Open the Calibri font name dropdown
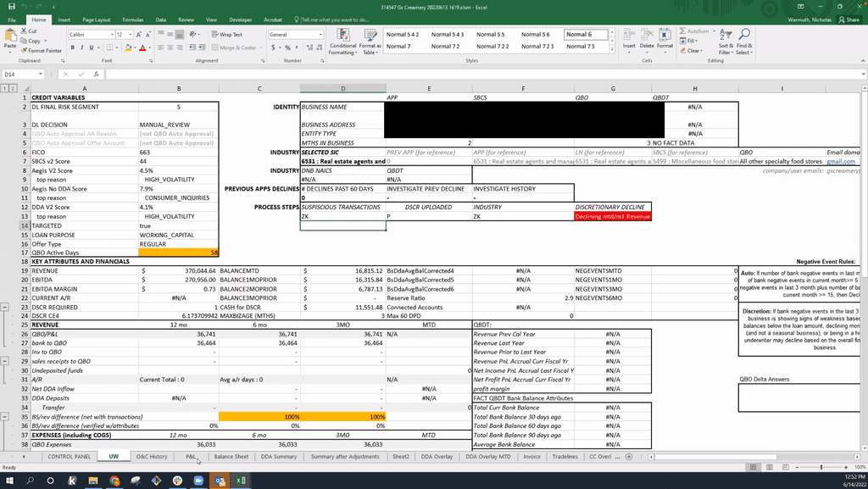868x489 pixels. pyautogui.click(x=112, y=34)
